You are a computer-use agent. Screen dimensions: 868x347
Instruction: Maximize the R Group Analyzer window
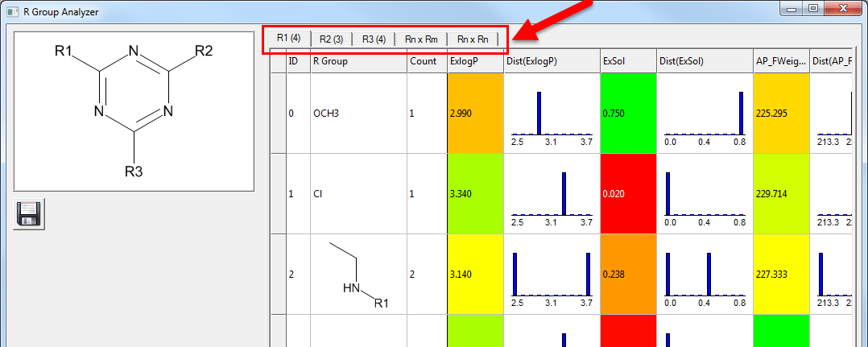pyautogui.click(x=812, y=8)
